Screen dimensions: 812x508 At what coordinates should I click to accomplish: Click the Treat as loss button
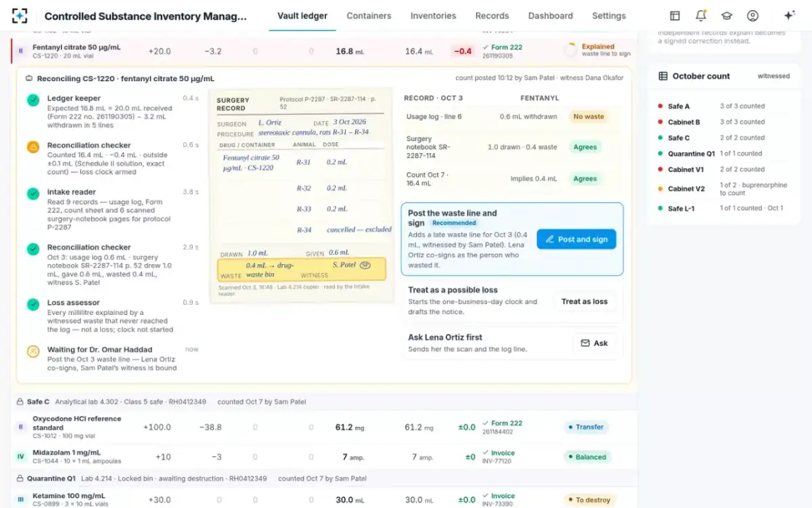coord(585,301)
